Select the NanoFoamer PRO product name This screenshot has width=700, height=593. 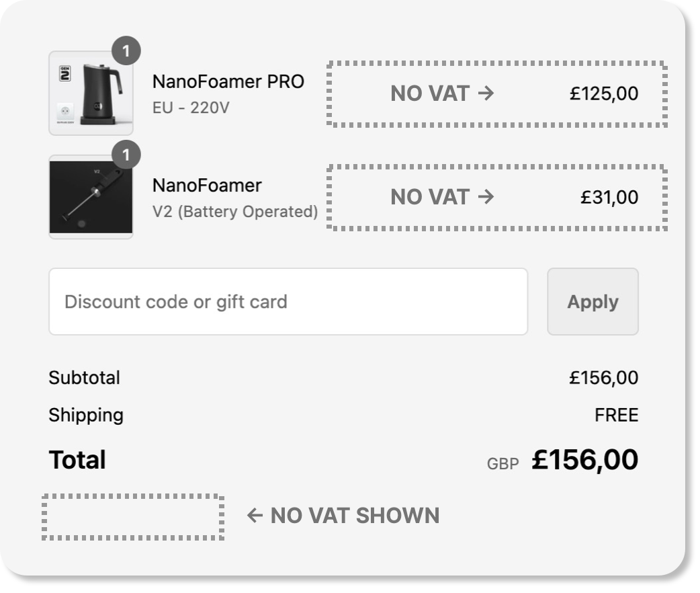pyautogui.click(x=228, y=81)
